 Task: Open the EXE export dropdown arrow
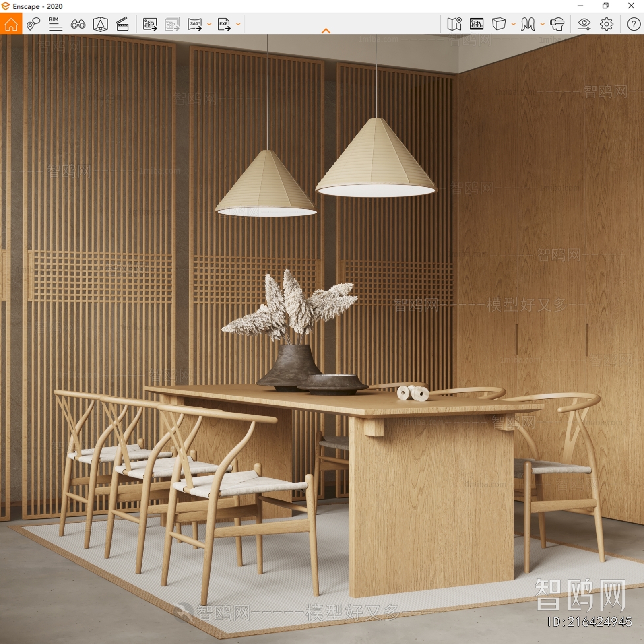tap(238, 24)
